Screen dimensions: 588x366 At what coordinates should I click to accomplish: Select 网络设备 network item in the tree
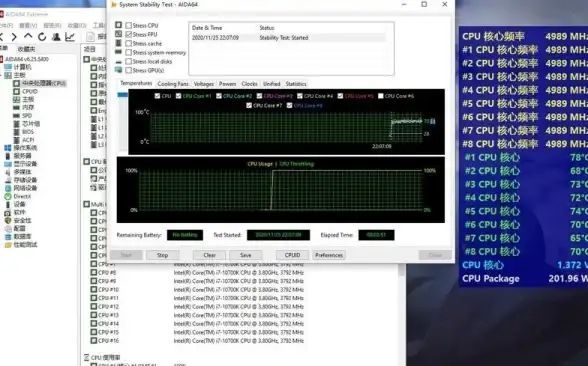[x=25, y=188]
